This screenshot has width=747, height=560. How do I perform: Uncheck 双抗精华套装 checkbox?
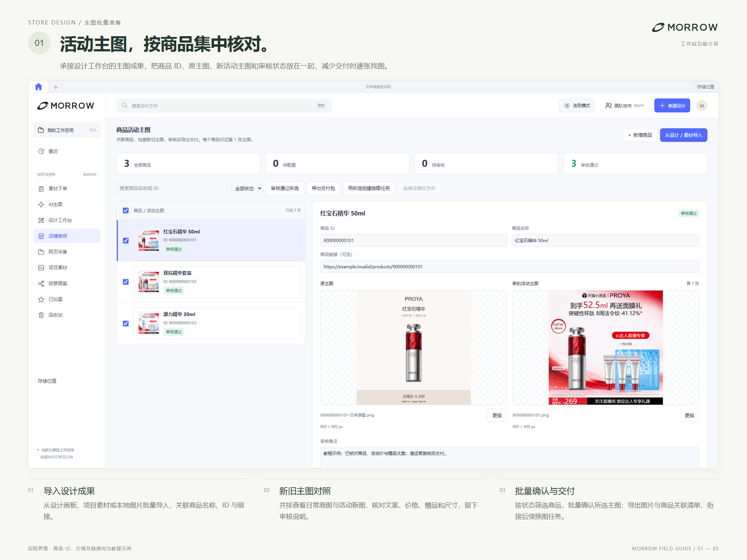(126, 282)
